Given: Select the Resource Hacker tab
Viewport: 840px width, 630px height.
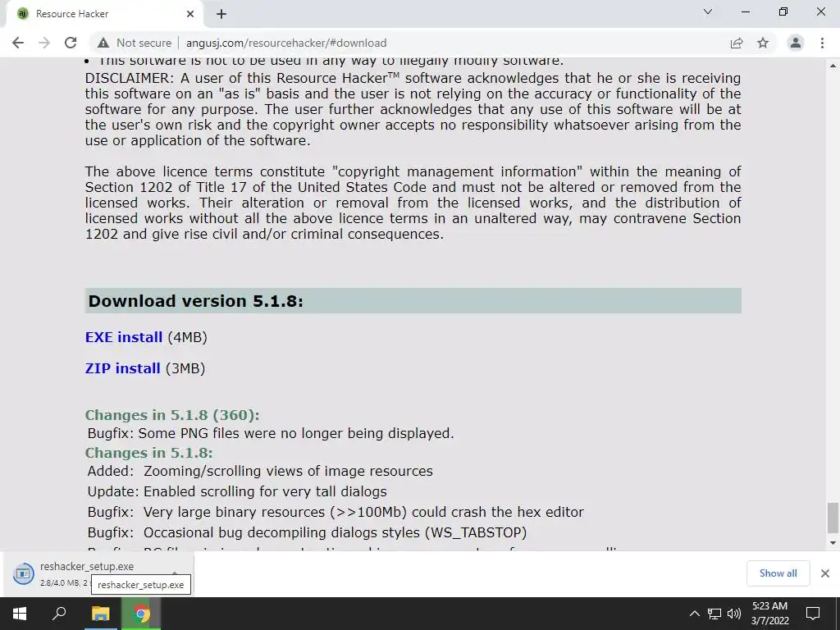Looking at the screenshot, I should [104, 14].
